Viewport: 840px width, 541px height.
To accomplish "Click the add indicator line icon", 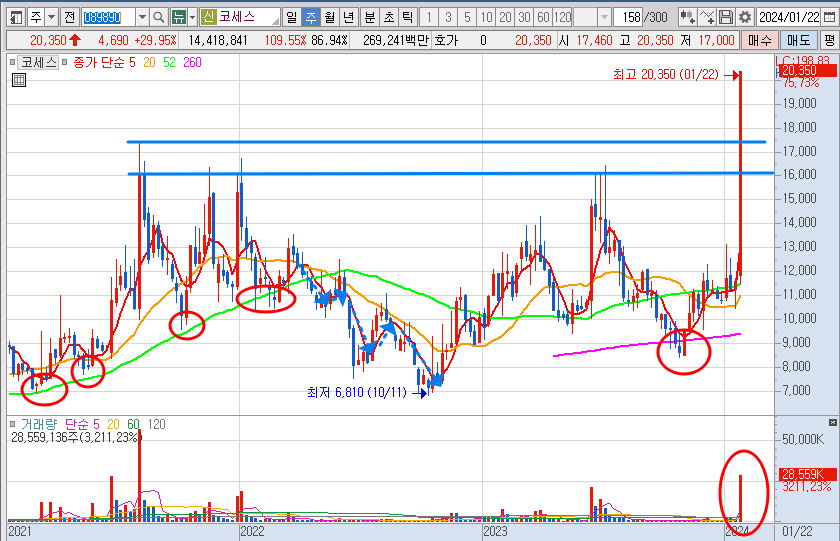I will pyautogui.click(x=707, y=18).
